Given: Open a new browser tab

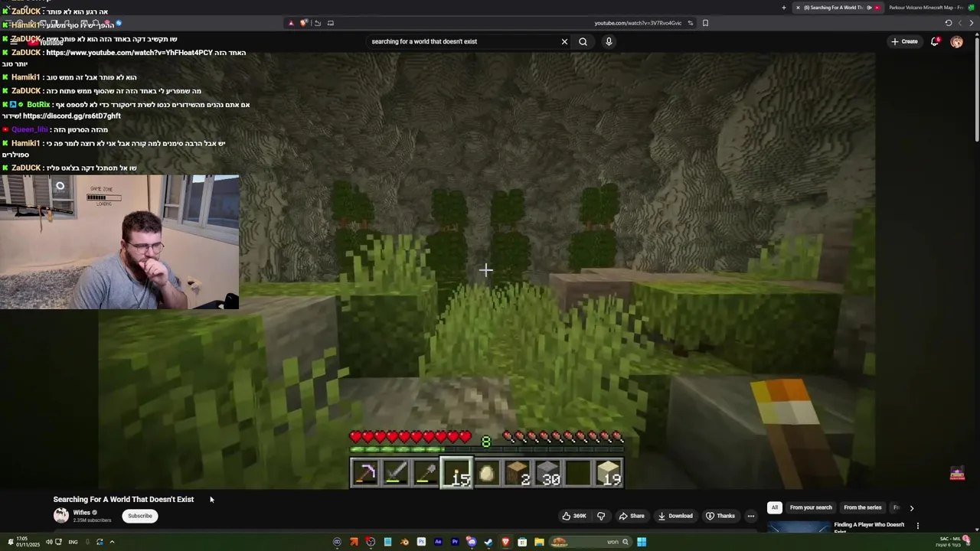Looking at the screenshot, I should coord(783,8).
